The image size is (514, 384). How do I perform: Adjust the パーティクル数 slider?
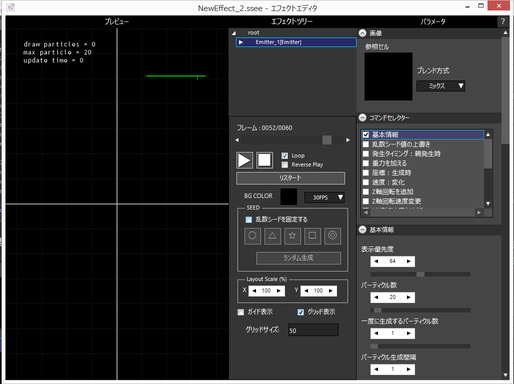pyautogui.click(x=421, y=310)
